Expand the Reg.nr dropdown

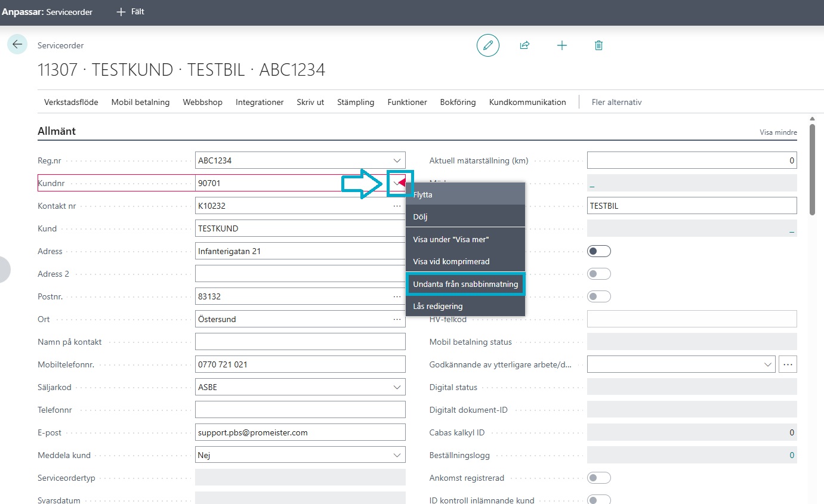pos(397,160)
